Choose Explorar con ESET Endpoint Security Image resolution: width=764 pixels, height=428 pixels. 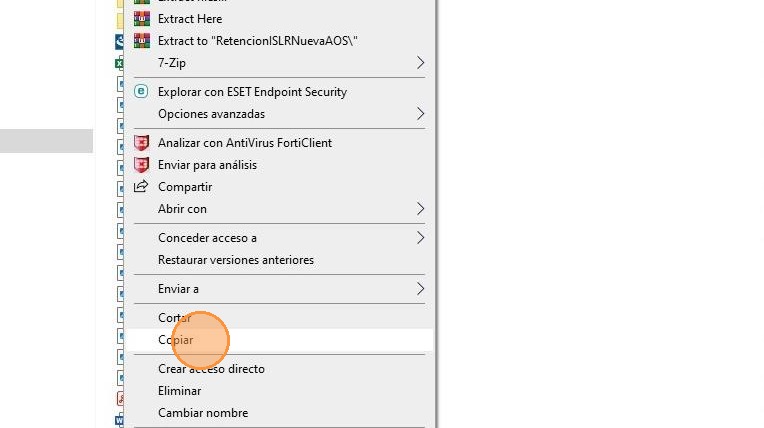252,92
